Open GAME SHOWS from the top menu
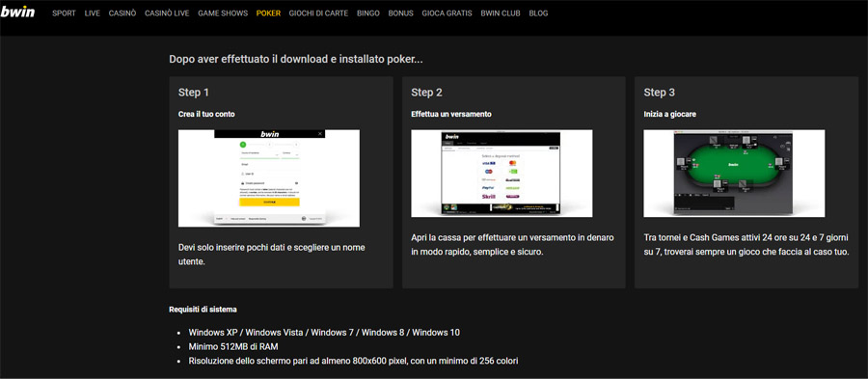868x379 pixels. 223,14
